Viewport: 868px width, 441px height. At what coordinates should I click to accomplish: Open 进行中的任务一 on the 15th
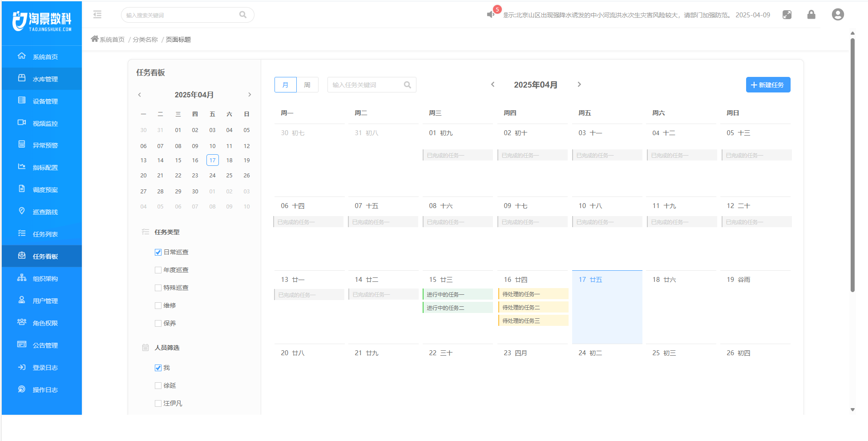pyautogui.click(x=458, y=294)
